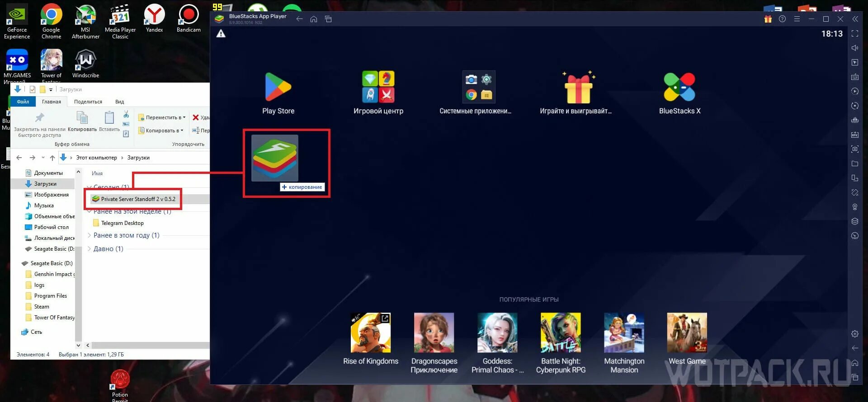This screenshot has width=868, height=402.
Task: Click the BlueStacks back arrow in title bar
Action: click(299, 19)
